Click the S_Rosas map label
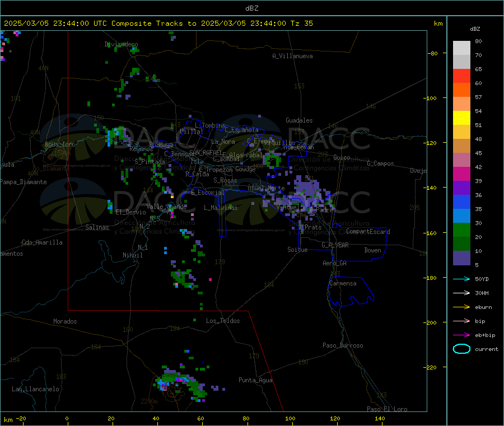 click(x=225, y=180)
